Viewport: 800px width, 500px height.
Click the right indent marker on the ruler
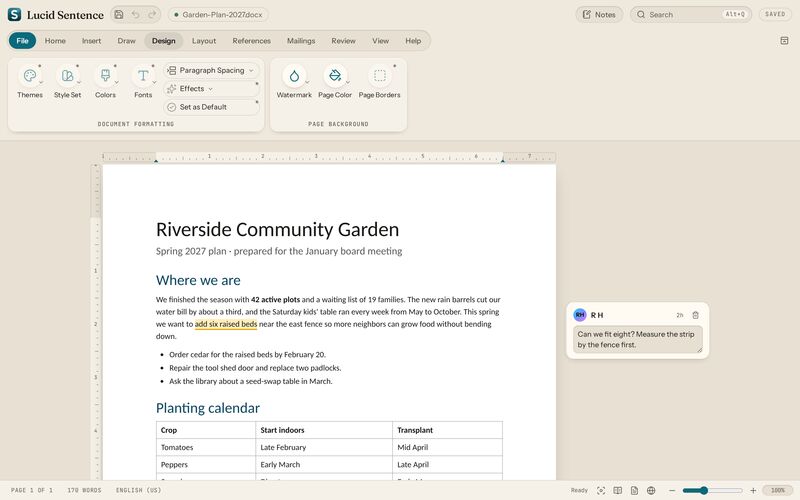(503, 160)
